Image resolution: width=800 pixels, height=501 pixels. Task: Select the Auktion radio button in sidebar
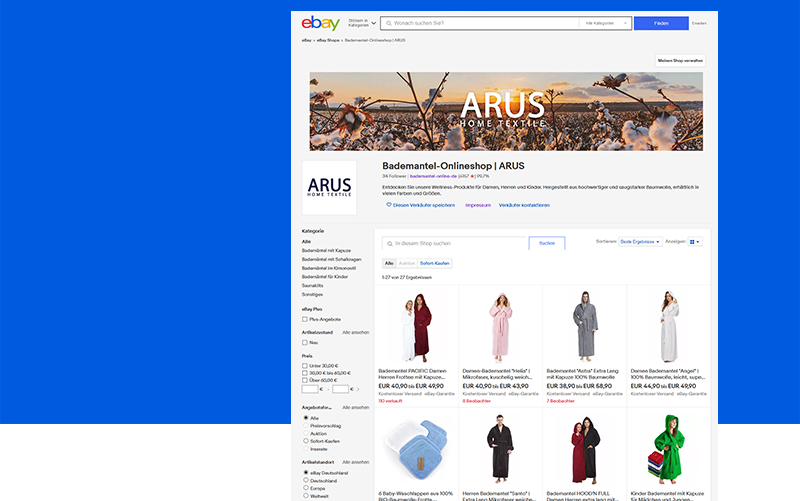point(306,433)
